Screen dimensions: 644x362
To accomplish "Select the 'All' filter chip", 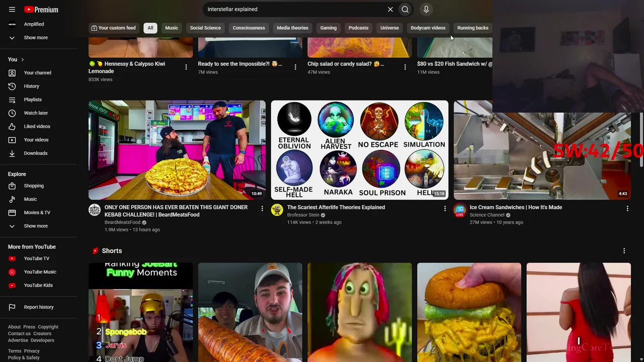I will (150, 28).
